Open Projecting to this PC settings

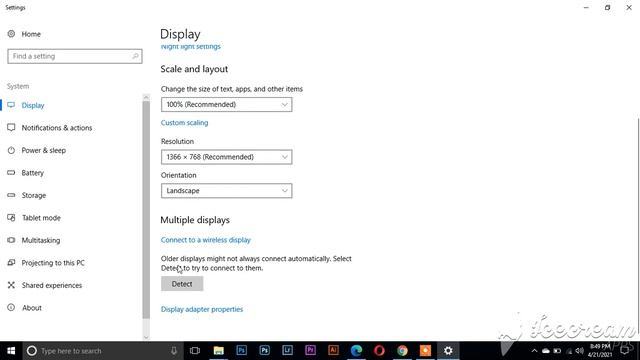point(53,262)
